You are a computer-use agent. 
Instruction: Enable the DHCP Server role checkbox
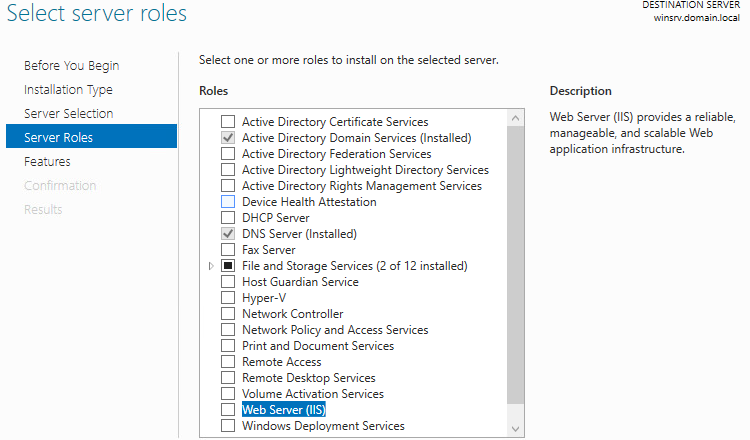coord(228,218)
